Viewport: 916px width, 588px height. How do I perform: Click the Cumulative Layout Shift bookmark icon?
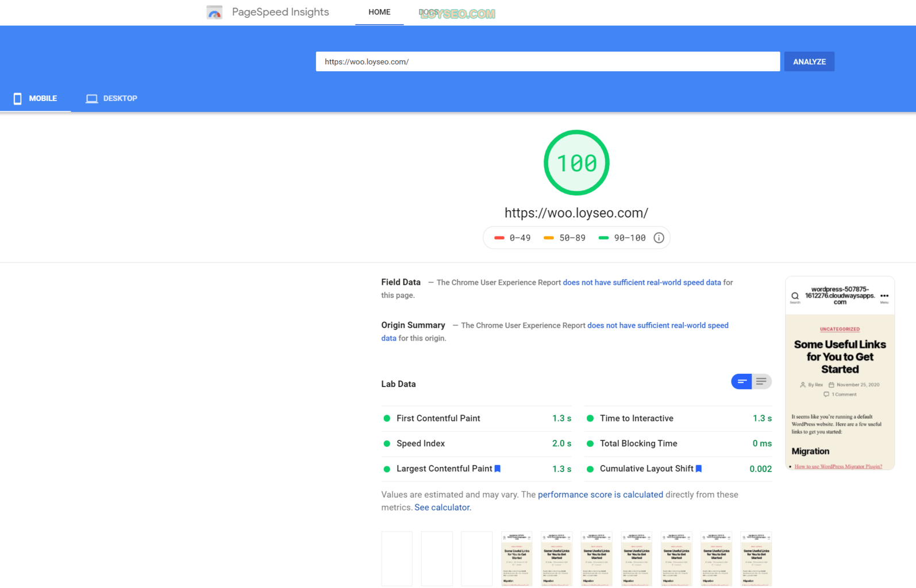(x=699, y=469)
